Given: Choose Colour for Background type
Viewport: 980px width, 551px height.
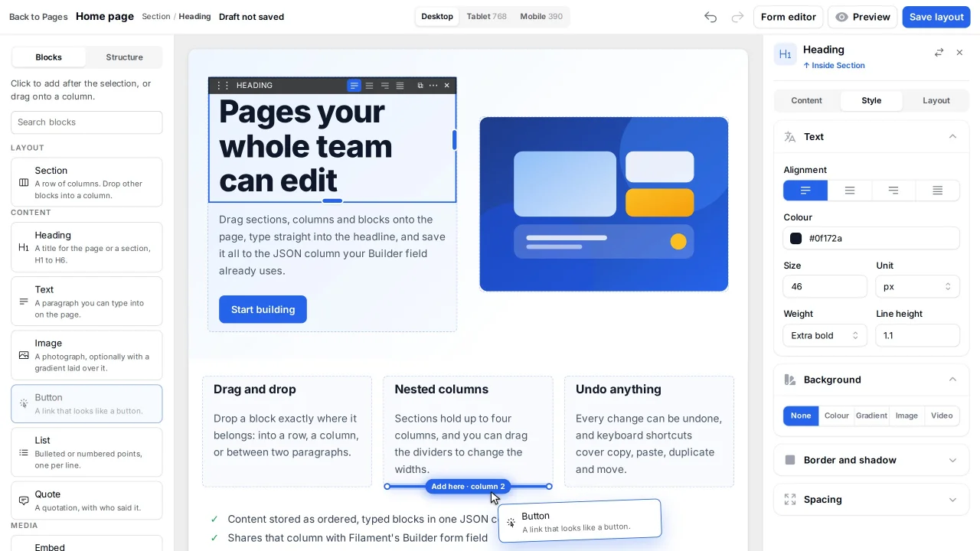Looking at the screenshot, I should click(836, 416).
